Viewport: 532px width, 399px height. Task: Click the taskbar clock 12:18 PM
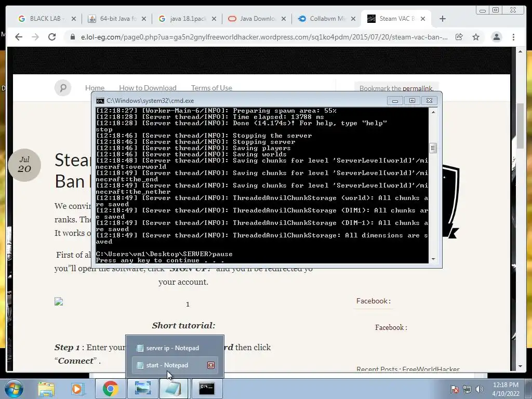coord(506,389)
